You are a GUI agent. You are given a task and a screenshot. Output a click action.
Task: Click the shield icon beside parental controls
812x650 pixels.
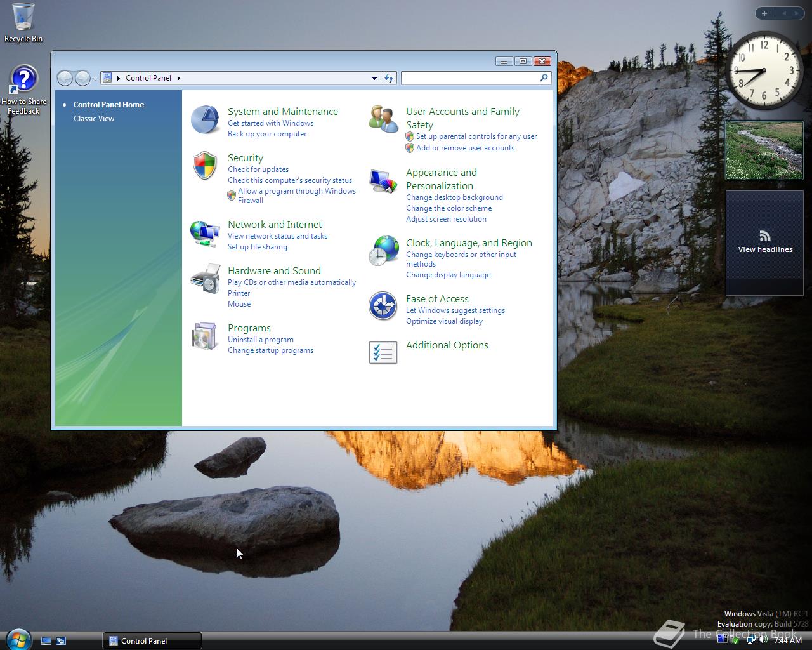[410, 136]
